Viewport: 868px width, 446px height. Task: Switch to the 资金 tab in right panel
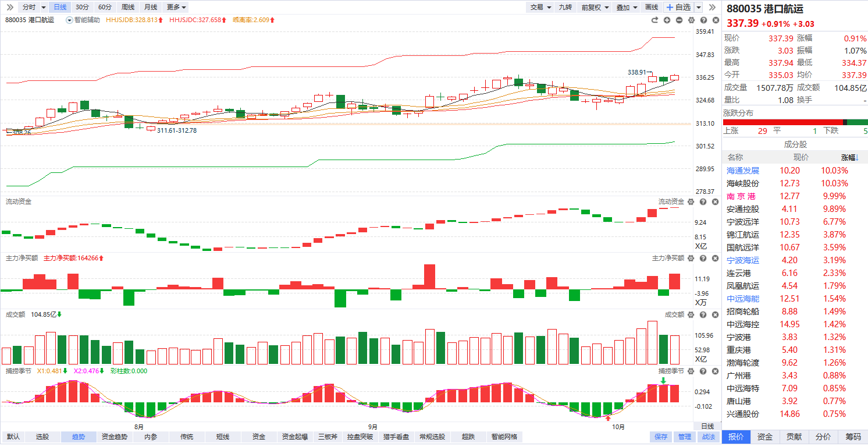(765, 437)
